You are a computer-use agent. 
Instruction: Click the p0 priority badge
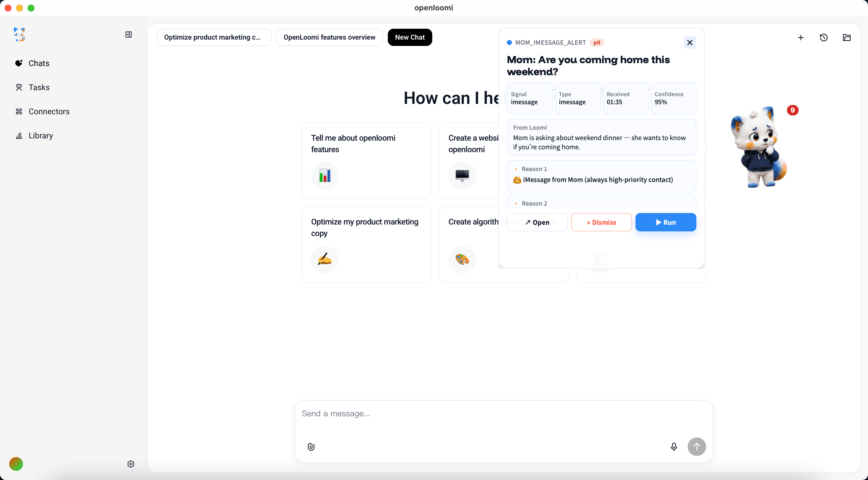[x=596, y=42]
